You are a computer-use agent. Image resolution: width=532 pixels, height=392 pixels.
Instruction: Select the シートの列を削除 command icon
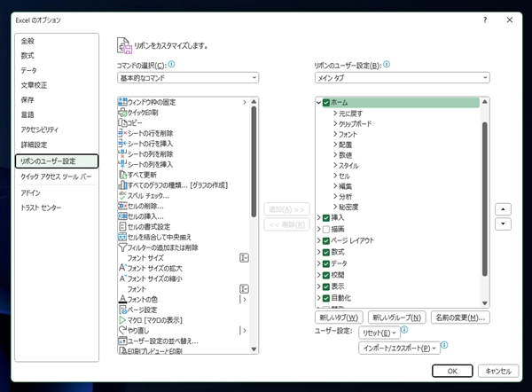point(122,153)
